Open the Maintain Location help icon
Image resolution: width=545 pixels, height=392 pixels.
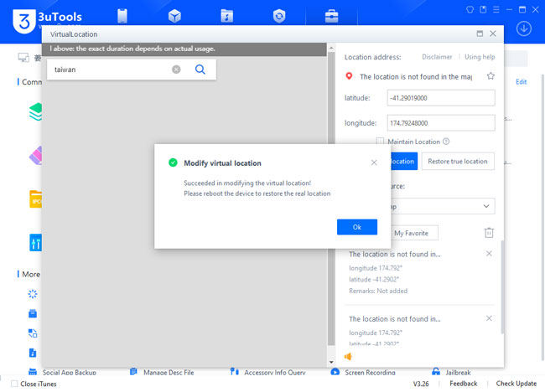coord(446,142)
